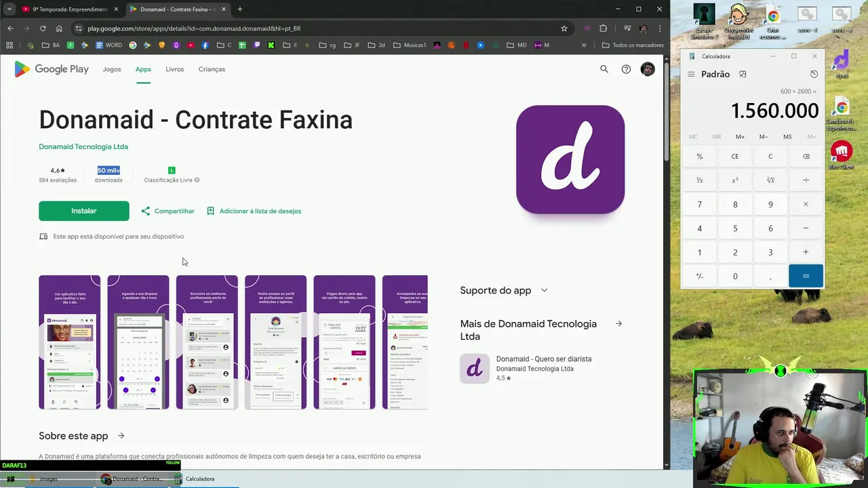Click the Compartilhar button
868x488 pixels.
coord(167,211)
